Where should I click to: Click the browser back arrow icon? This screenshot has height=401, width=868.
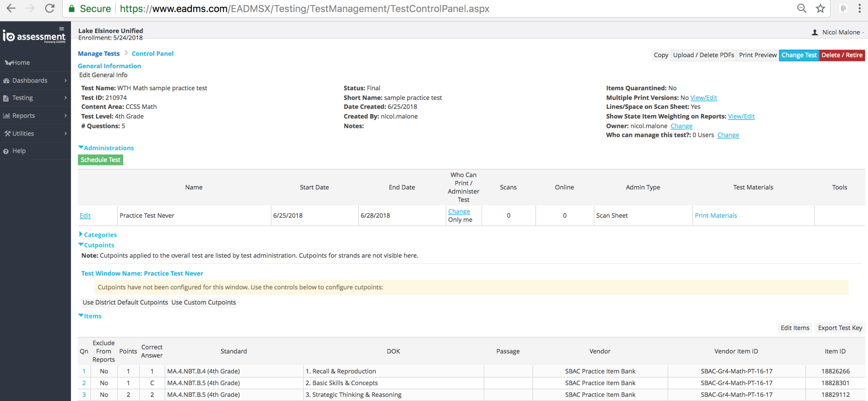click(11, 8)
